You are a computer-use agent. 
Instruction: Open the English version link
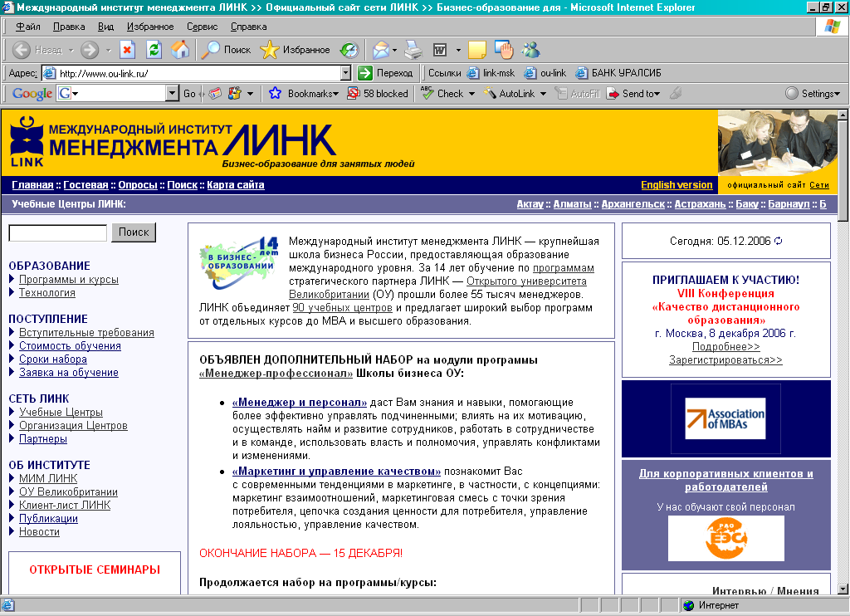tap(677, 185)
